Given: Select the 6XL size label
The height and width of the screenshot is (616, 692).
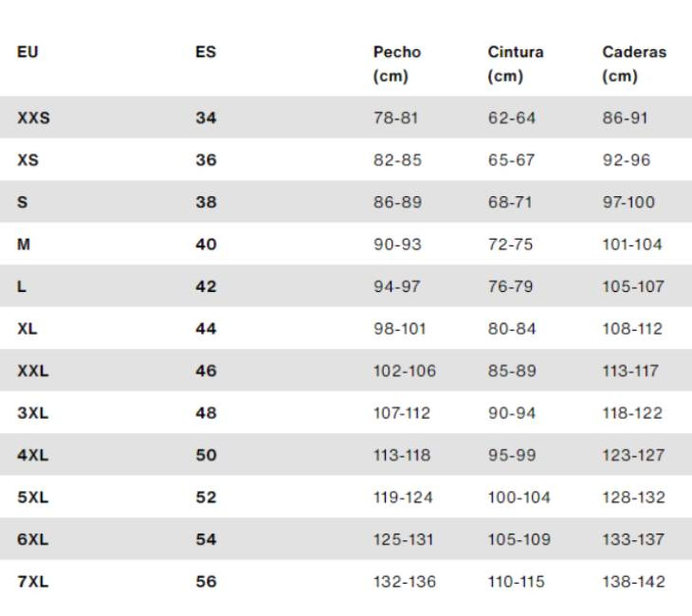Looking at the screenshot, I should (33, 539).
